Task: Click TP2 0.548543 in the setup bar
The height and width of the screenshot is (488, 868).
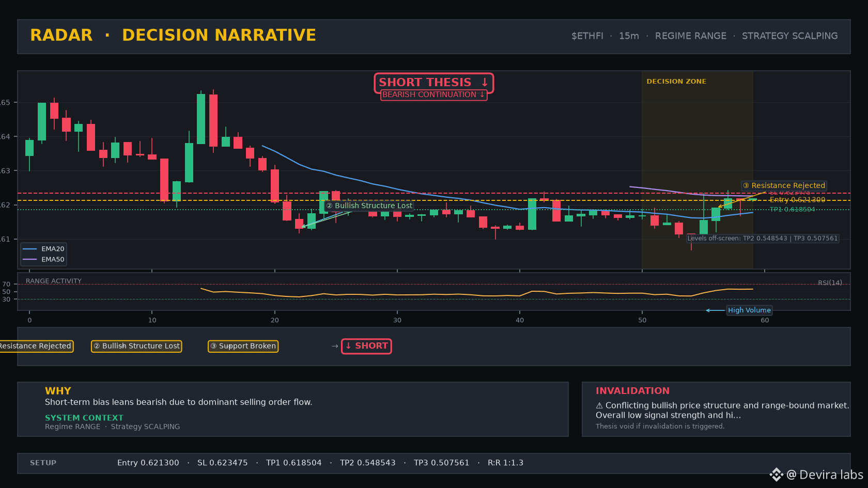Action: (x=367, y=463)
